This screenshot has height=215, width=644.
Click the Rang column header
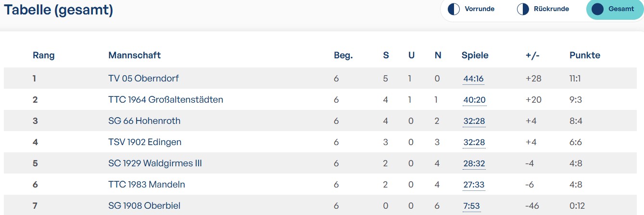pos(43,55)
